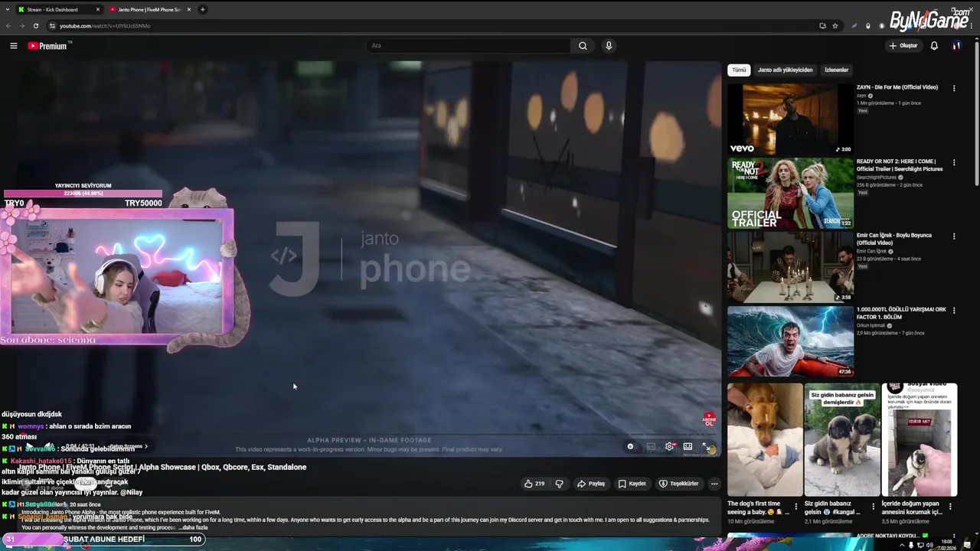Open options menu for Ork Factor video
980x551 pixels.
(x=954, y=311)
